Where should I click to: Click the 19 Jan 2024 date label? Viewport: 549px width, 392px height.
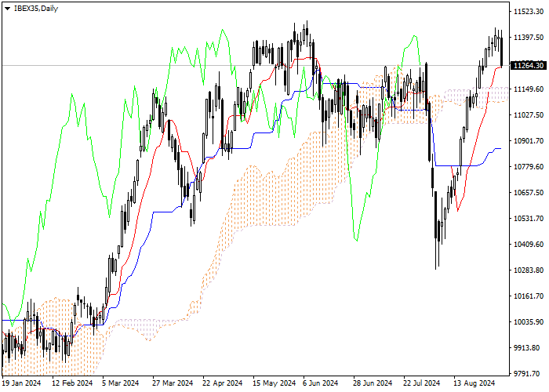22,383
